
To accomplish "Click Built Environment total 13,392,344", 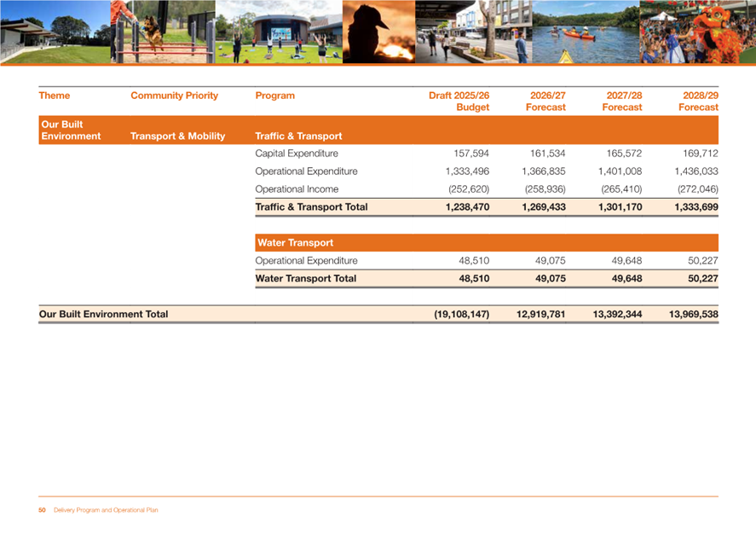I will 617,314.
